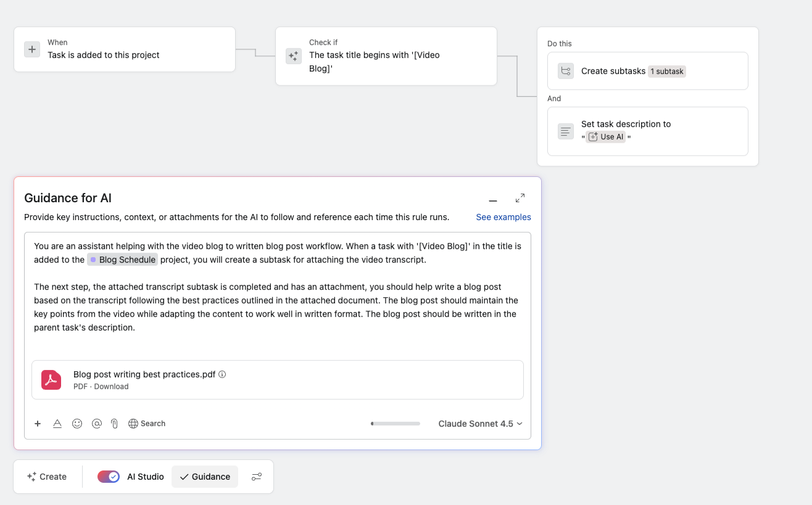Click the workflow settings icon beside Guidance

[257, 476]
